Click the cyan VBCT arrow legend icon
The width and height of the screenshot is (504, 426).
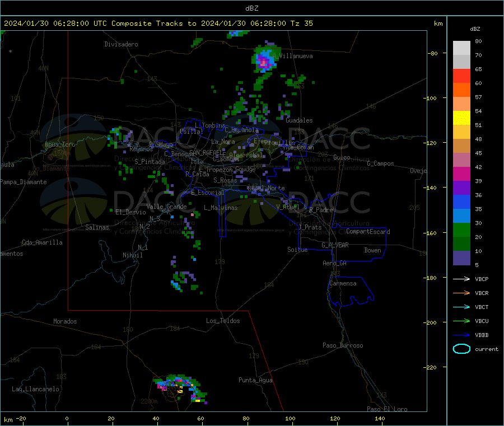[461, 307]
